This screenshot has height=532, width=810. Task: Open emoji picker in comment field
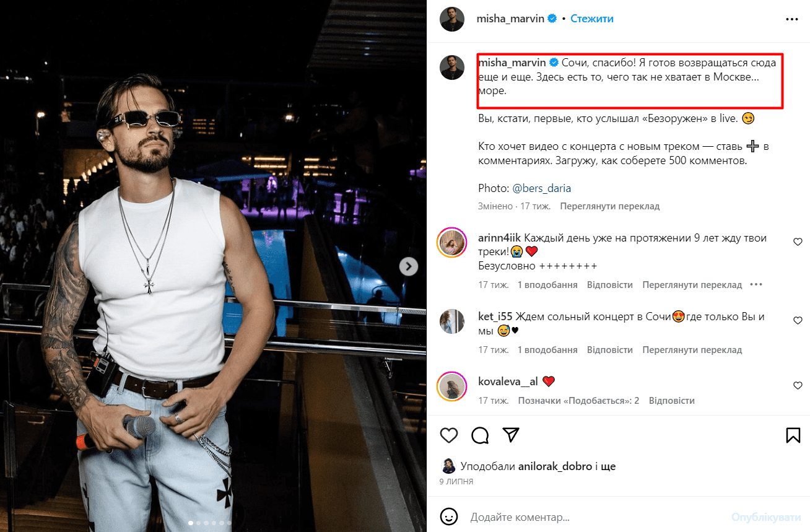click(x=449, y=517)
